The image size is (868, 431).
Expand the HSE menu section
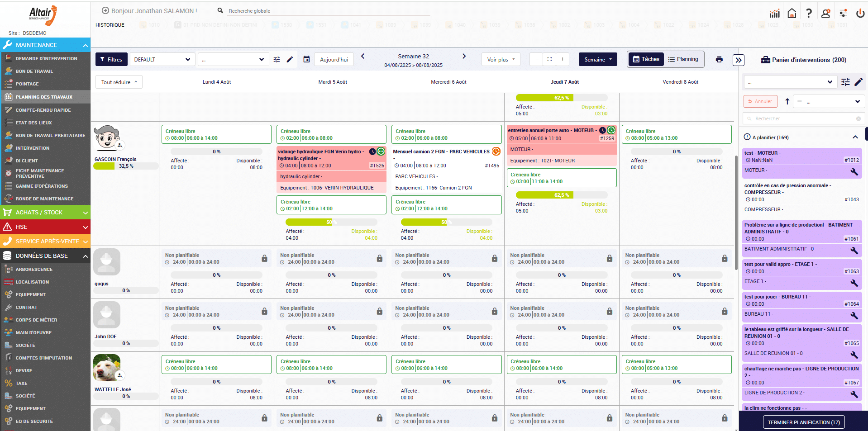[85, 227]
